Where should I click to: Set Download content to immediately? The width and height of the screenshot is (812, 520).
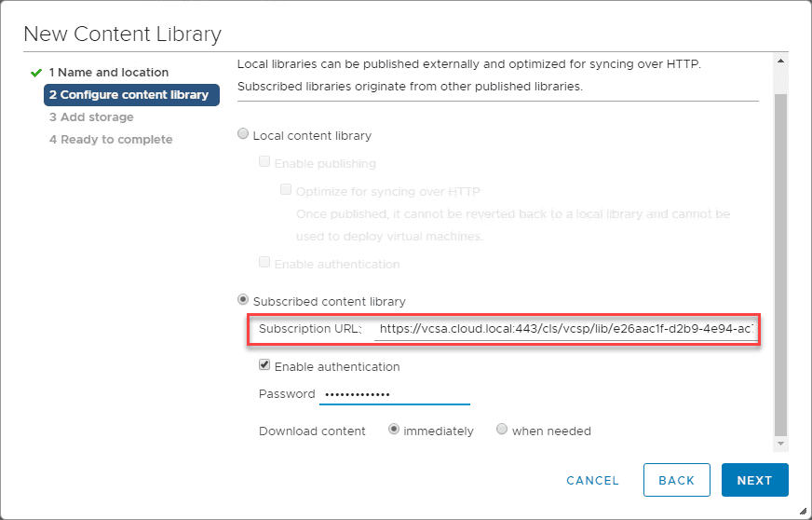(x=395, y=430)
